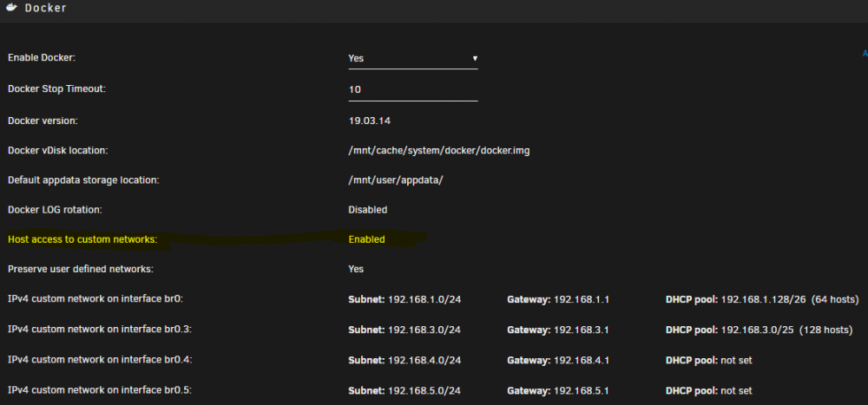Click the 'Docker LOG rotation:' label
Screen dimensions: 868x405
(x=55, y=210)
